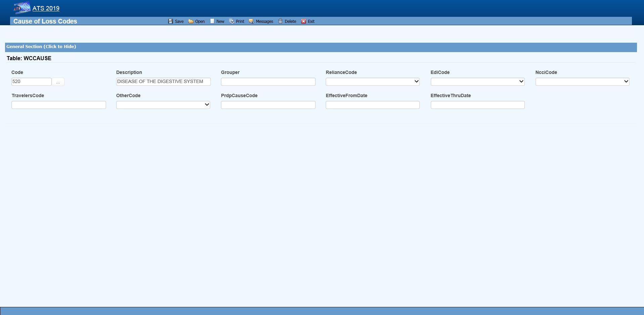Open the NcciCode dropdown
644x315 pixels.
(x=582, y=81)
